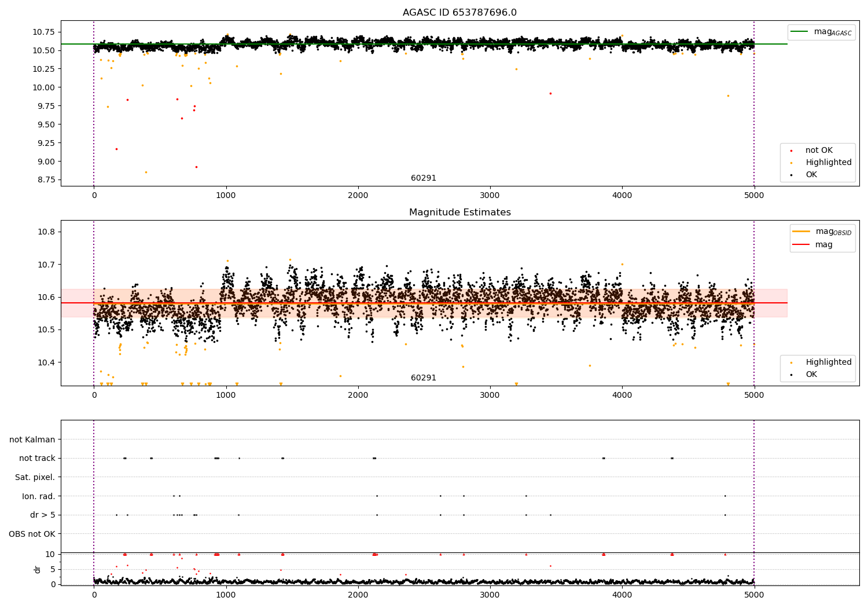Click the 'not Kalman' row label
The image size is (868, 608).
point(32,440)
